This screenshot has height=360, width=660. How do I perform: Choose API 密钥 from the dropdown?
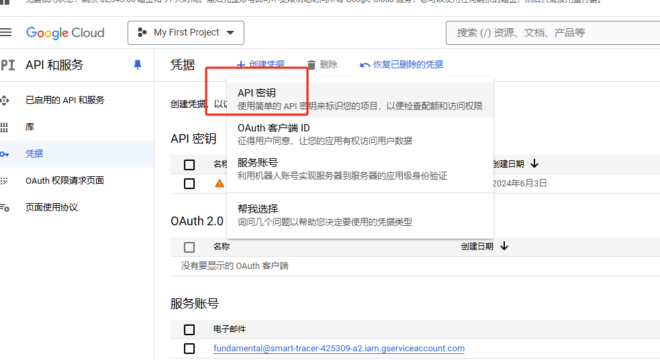(360, 99)
